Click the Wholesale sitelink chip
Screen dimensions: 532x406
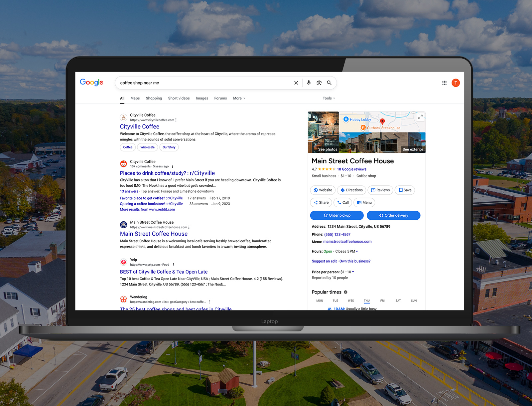147,147
